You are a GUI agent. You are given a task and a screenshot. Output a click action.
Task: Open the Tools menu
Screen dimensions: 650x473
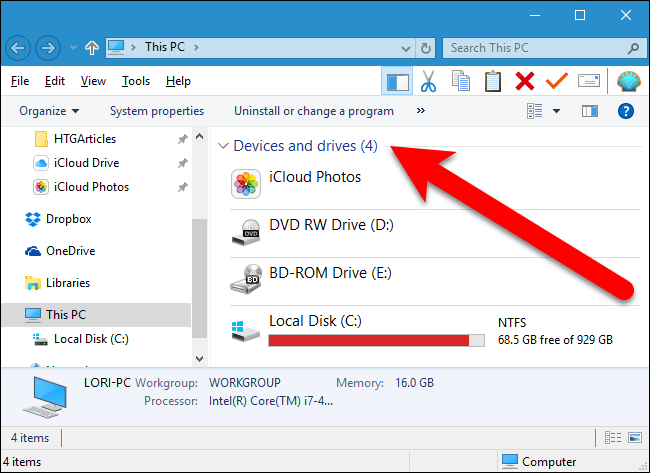(136, 81)
